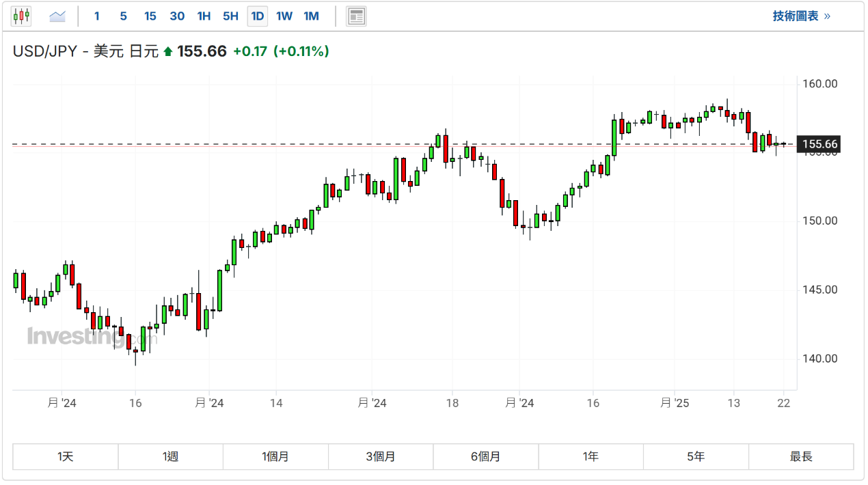Select the 5H interval
Viewport: 868px width, 485px height.
[x=230, y=16]
